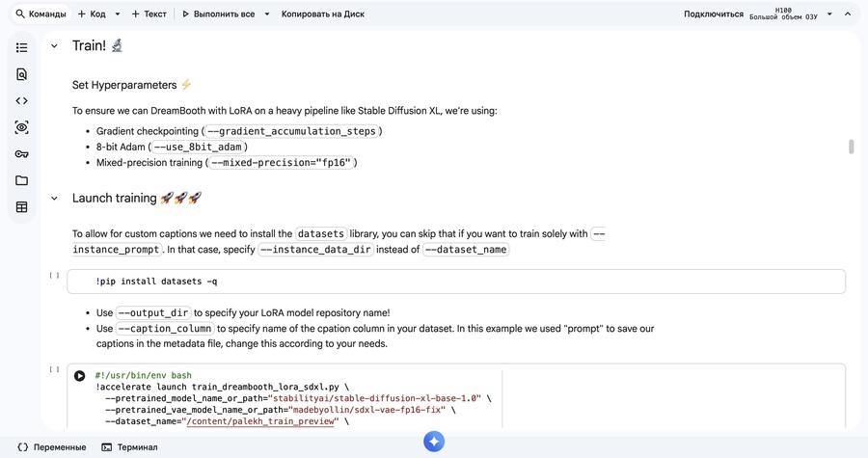Click --caption_column inline code
The image size is (868, 458).
tap(165, 329)
